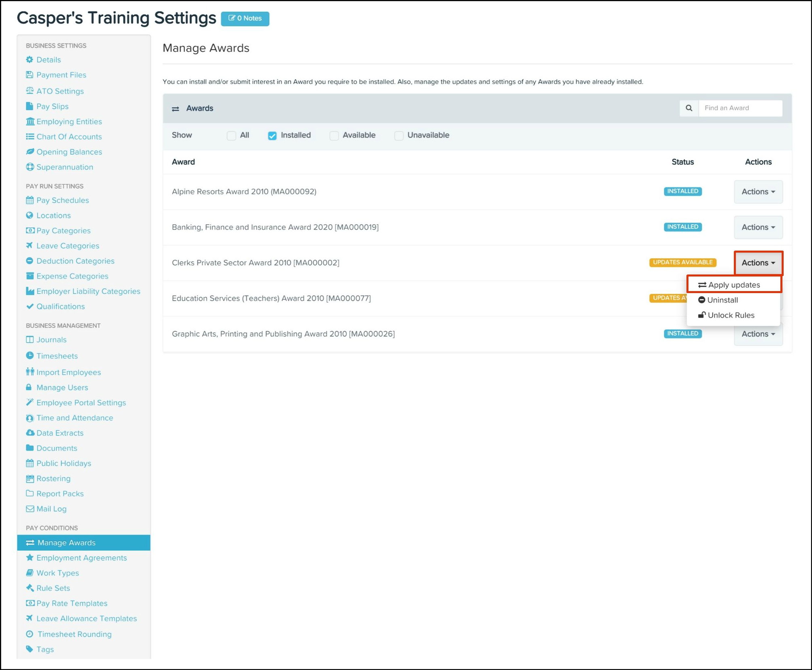Select Uninstall in the open Actions menu
This screenshot has height=670, width=812.
(722, 300)
